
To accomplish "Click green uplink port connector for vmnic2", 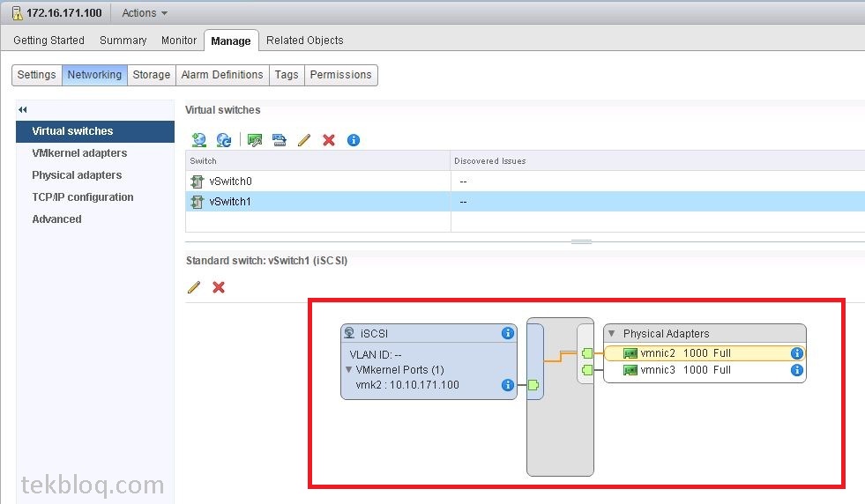I will pos(587,353).
